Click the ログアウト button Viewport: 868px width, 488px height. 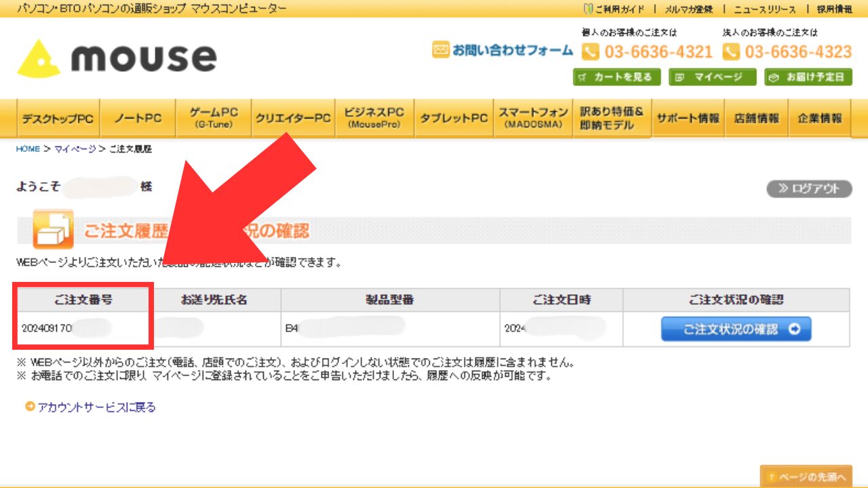click(809, 188)
